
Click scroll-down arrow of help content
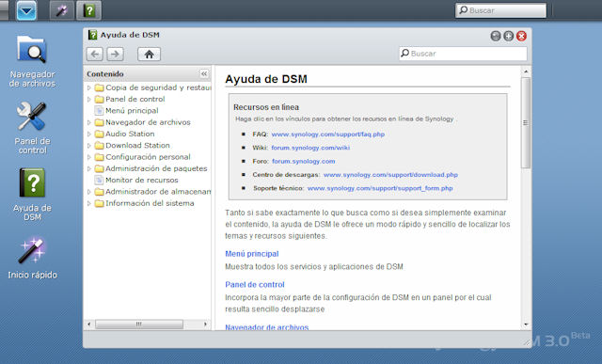(526, 324)
